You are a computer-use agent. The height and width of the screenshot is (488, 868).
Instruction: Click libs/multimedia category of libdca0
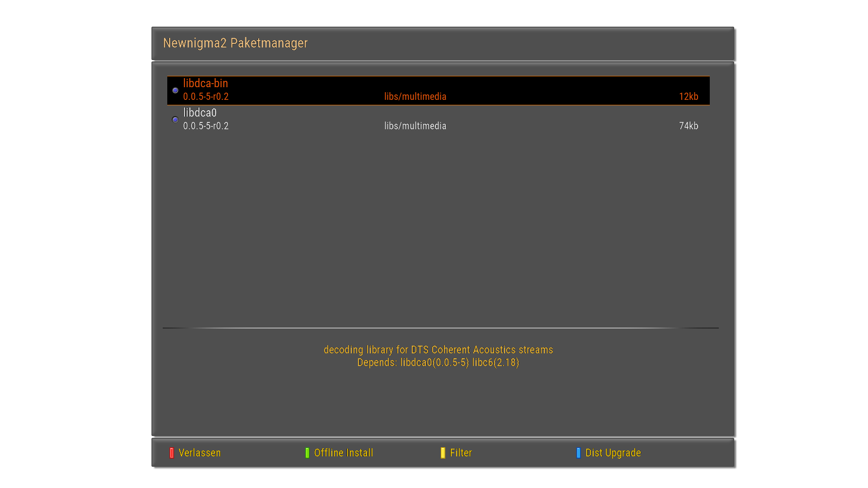pyautogui.click(x=415, y=126)
